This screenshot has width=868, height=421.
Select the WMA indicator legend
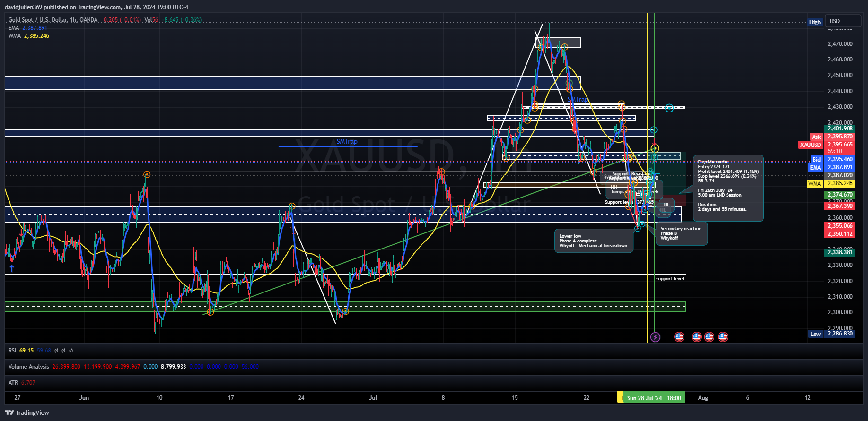28,36
